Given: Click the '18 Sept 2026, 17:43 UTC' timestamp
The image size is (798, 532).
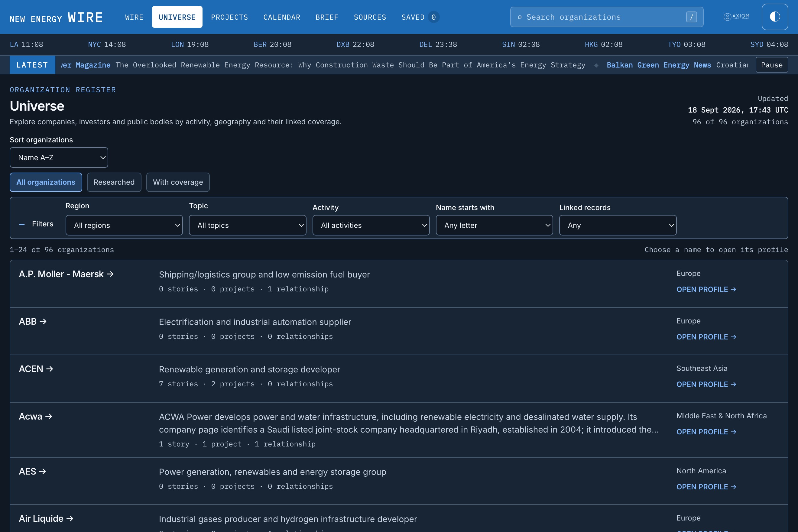Looking at the screenshot, I should [738, 110].
